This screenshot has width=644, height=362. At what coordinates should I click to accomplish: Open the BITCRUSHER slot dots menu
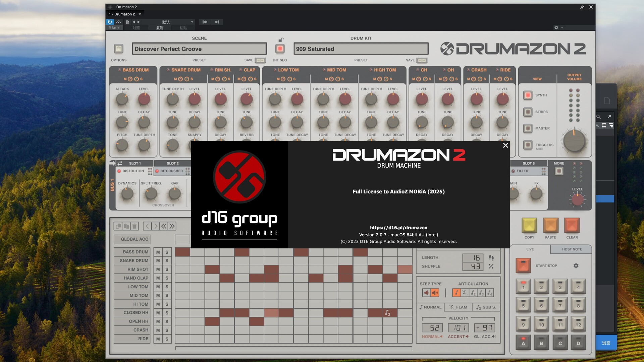pos(187,171)
